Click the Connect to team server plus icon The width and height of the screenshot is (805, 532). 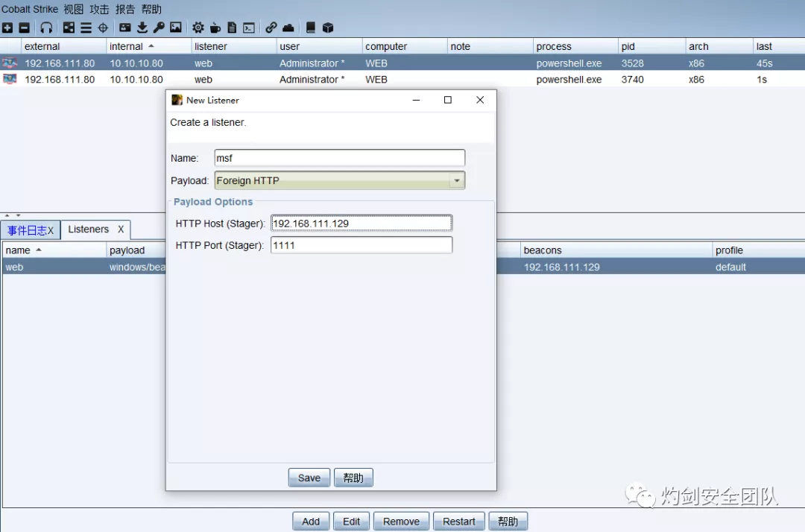7,28
